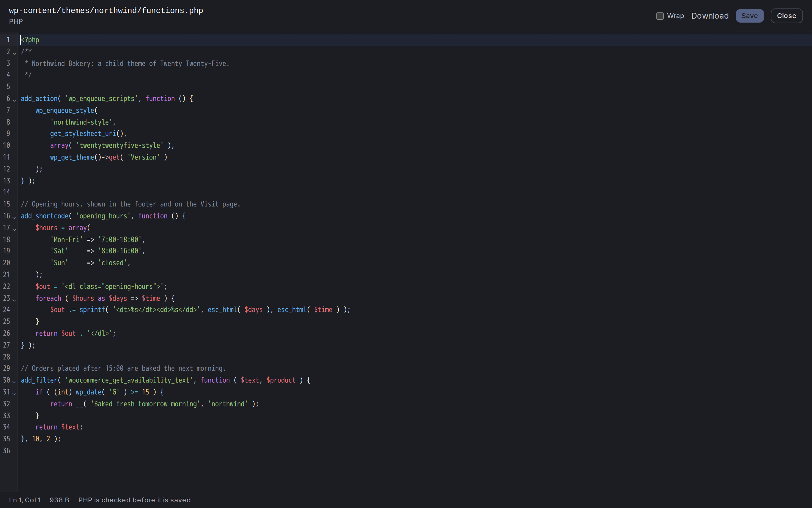
Task: Click the 'northwind-style' string
Action: click(x=81, y=122)
